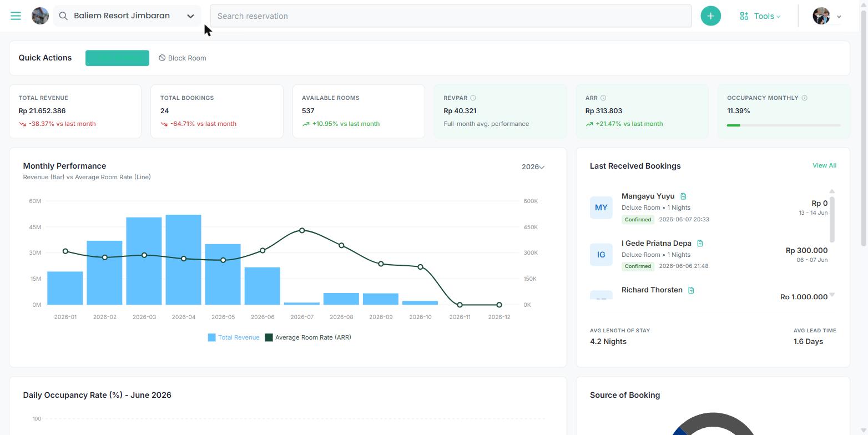
Task: Click the 2026-10 revenue bar
Action: pos(420,303)
